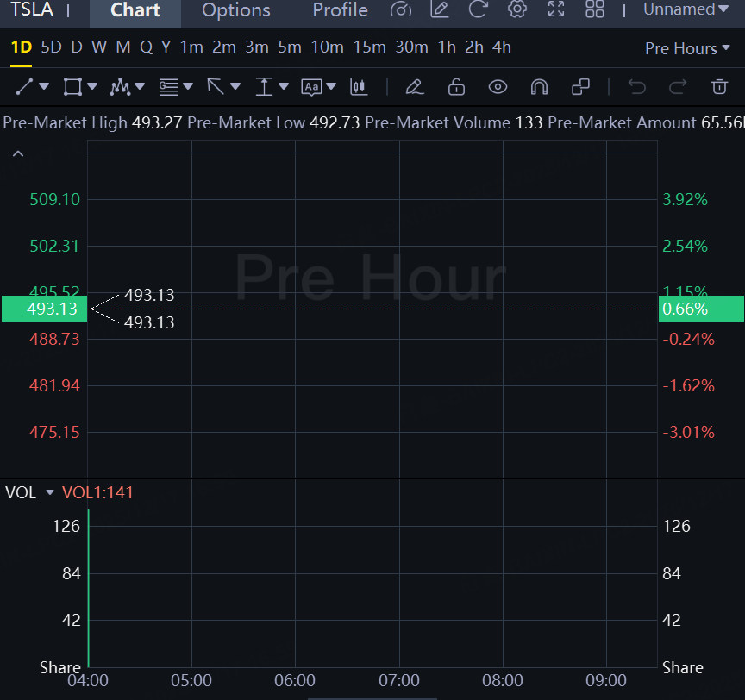Delete drawings with the trash icon

click(719, 87)
